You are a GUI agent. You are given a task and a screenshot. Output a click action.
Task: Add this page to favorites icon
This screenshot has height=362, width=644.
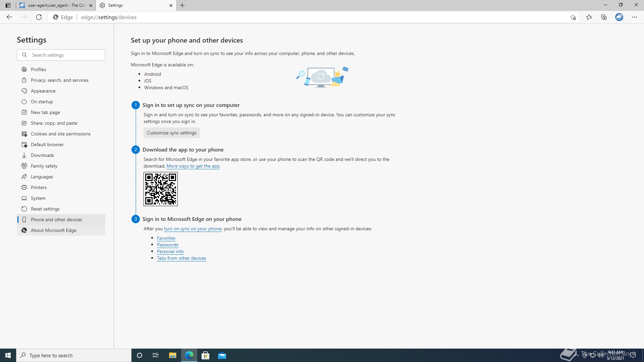[573, 17]
